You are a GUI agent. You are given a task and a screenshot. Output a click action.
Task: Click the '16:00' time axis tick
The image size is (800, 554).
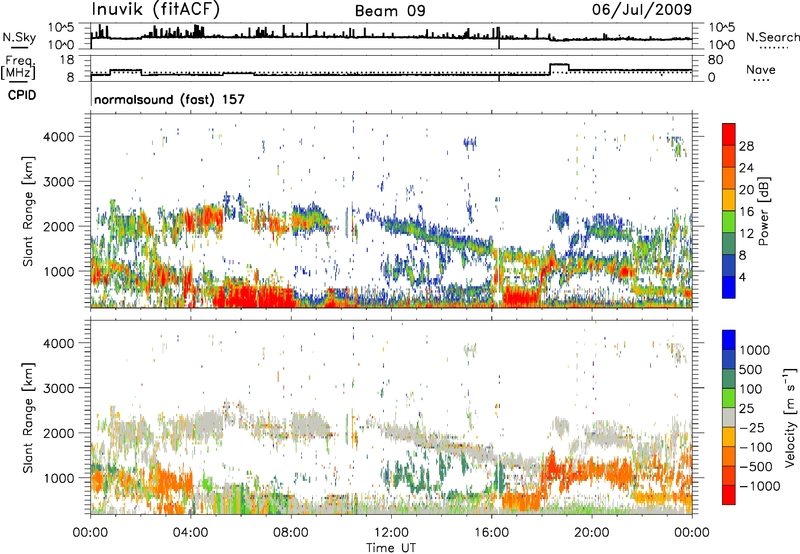coord(491,533)
